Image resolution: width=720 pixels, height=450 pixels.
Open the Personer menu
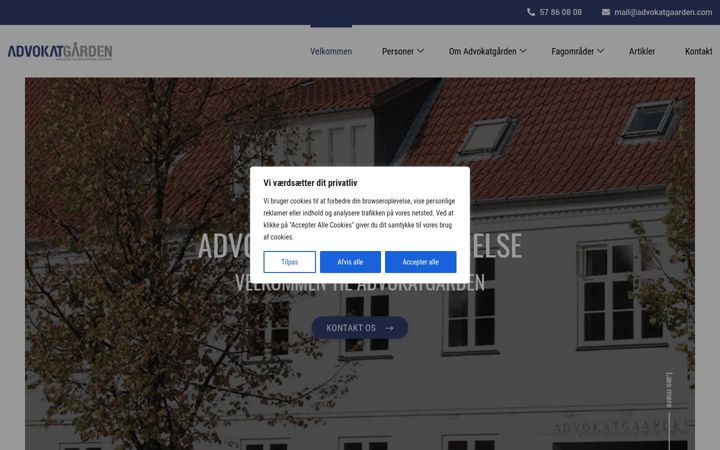pyautogui.click(x=398, y=51)
